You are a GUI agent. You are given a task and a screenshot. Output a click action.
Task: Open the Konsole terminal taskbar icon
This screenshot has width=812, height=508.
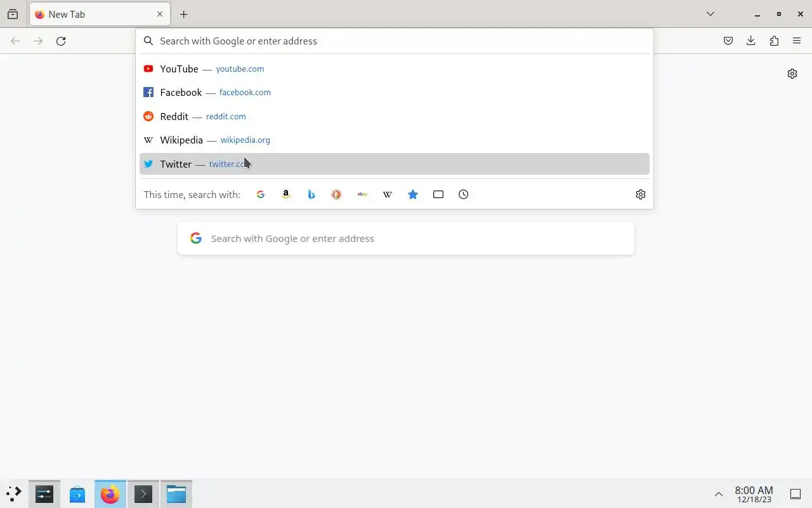tap(143, 493)
